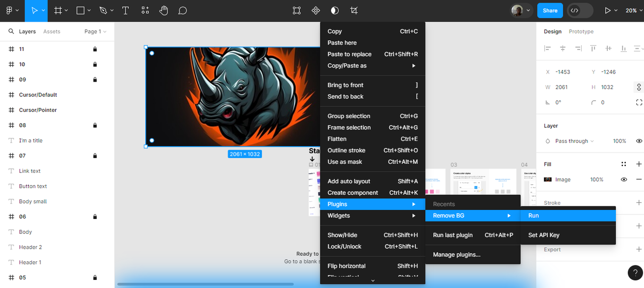The width and height of the screenshot is (644, 288).
Task: Select the Comment tool
Action: (183, 11)
